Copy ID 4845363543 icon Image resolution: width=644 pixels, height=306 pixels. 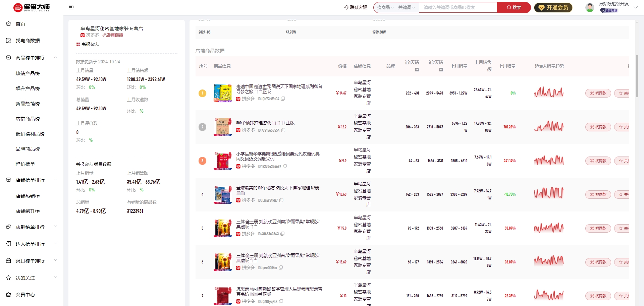click(x=282, y=234)
